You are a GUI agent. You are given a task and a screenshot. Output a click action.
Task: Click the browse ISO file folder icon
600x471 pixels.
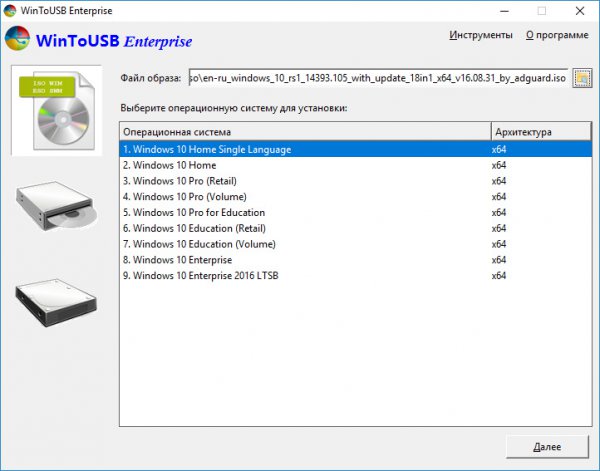pos(581,78)
